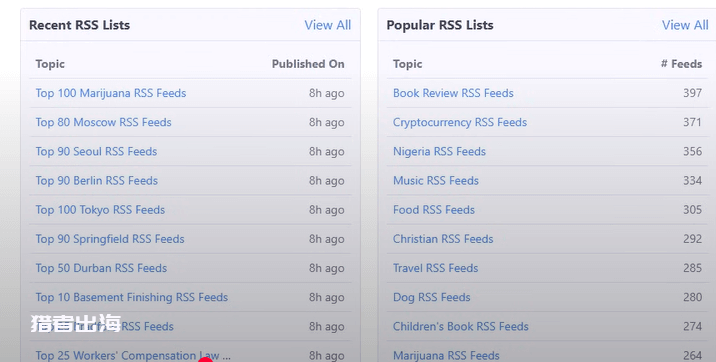Open Top 100 Marijuana RSS Feeds link

coord(111,93)
